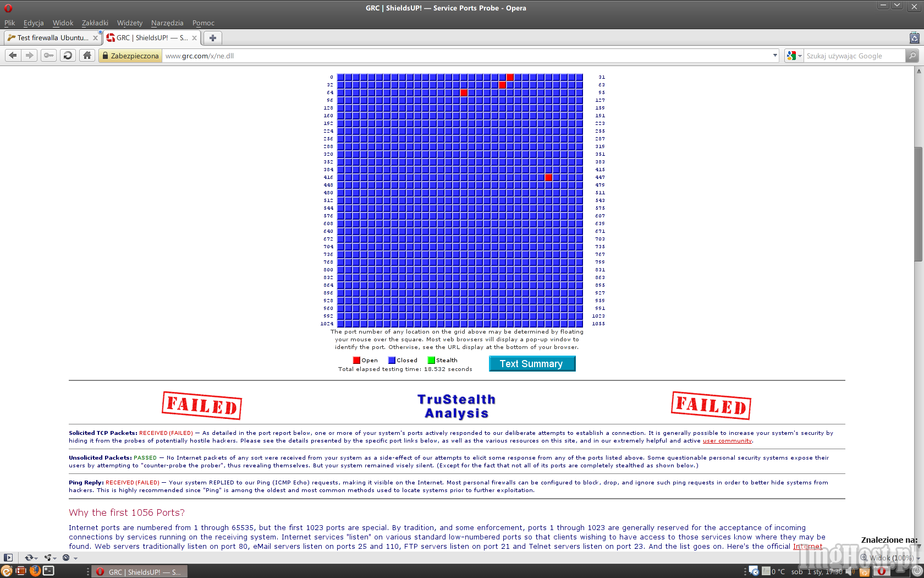Click the red film-strip taskbar launcher

point(21,571)
